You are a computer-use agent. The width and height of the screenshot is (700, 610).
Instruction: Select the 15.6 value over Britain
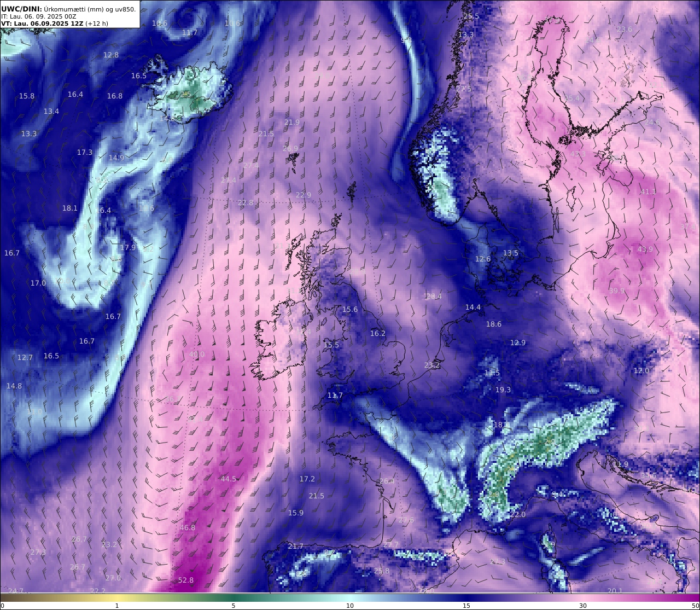[x=350, y=309]
